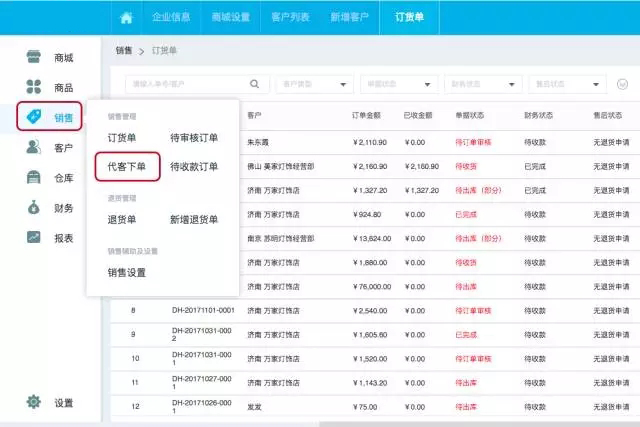Image resolution: width=640 pixels, height=427 pixels.
Task: Switch to the 企业信息 tab
Action: coord(172,18)
